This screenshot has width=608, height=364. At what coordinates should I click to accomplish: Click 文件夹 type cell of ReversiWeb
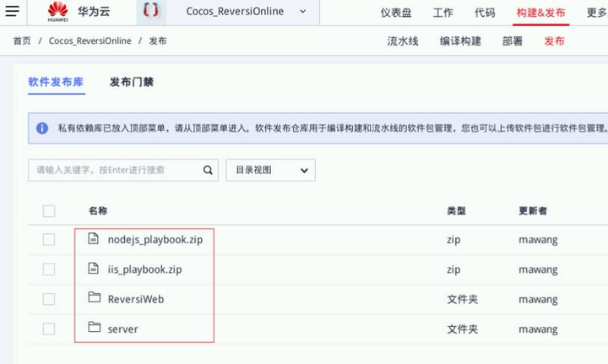[462, 299]
